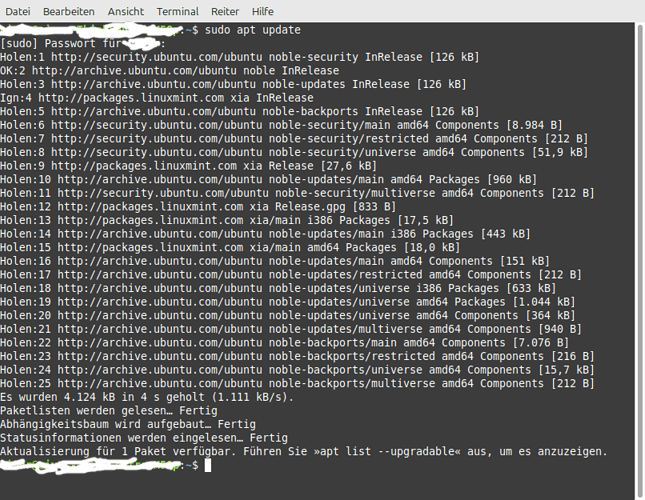Click the 'Holen:14' line with 443 kB
645x500 pixels.
pos(265,234)
